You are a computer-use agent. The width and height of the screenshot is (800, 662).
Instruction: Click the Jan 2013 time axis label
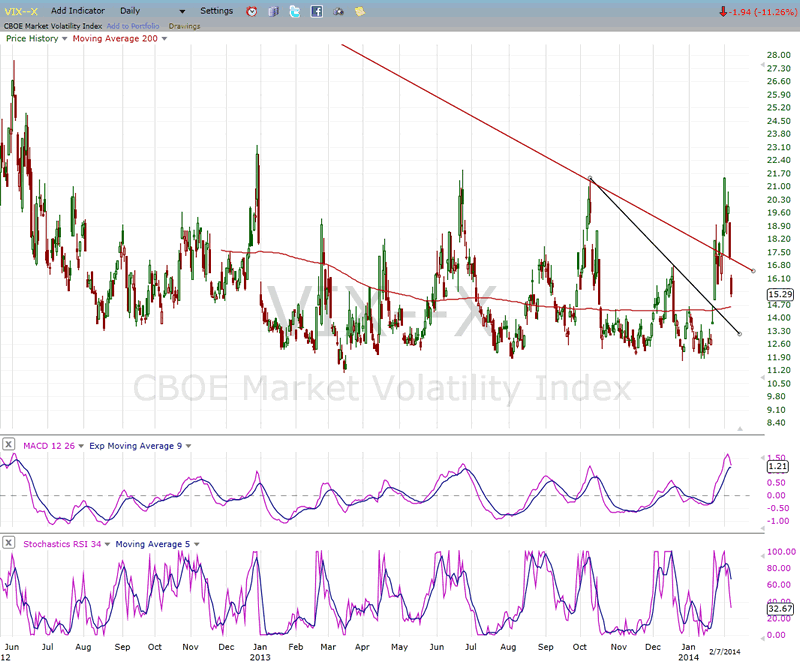point(260,652)
